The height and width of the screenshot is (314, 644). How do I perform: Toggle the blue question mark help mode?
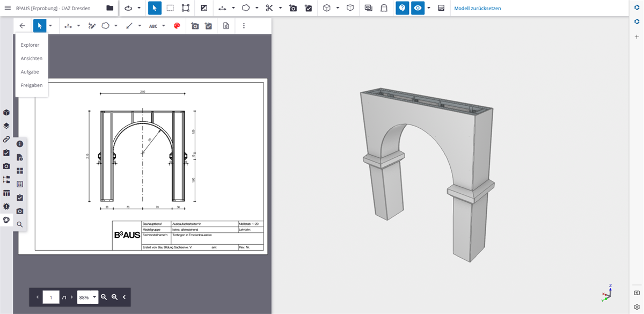(x=402, y=8)
